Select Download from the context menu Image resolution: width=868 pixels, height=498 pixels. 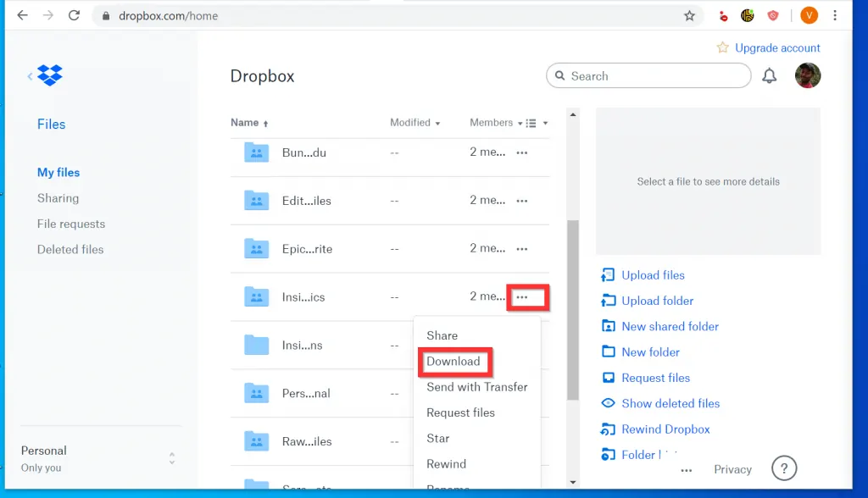(454, 361)
